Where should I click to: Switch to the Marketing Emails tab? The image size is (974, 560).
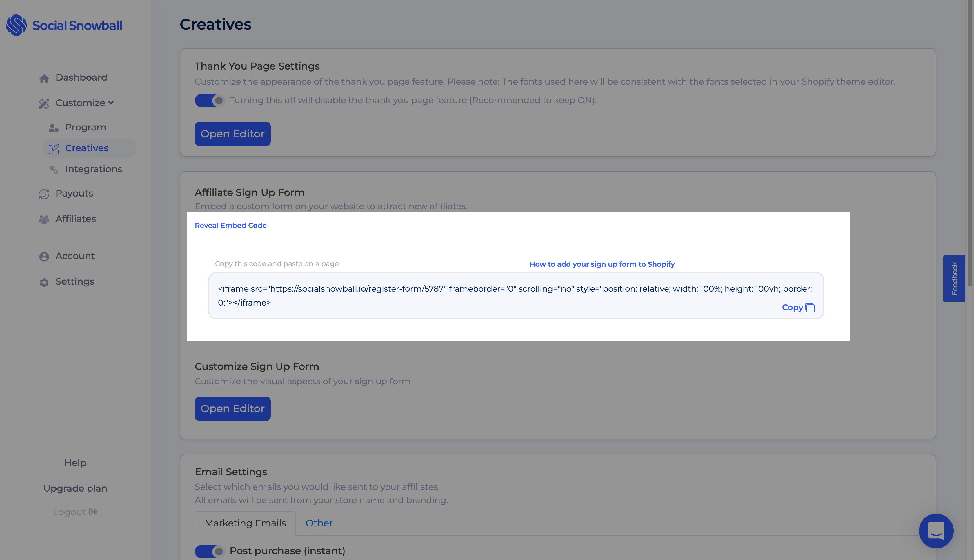[x=245, y=523]
